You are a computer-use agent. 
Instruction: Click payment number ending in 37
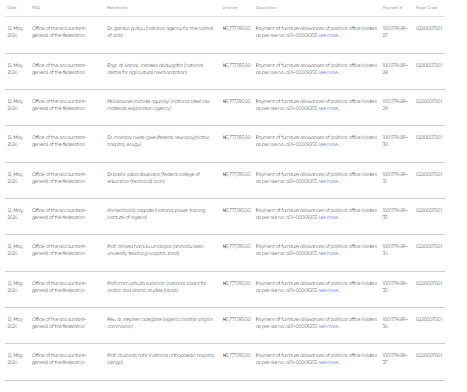[x=395, y=359]
